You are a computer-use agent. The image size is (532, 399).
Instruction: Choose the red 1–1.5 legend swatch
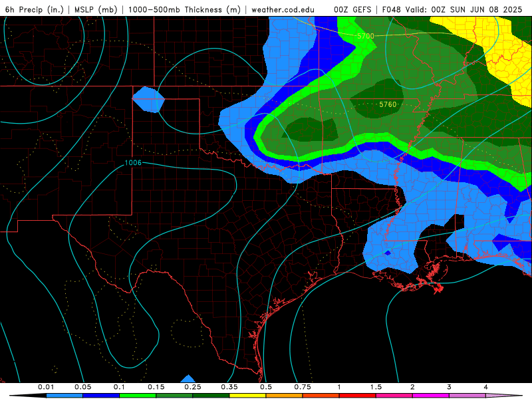pyautogui.click(x=358, y=396)
